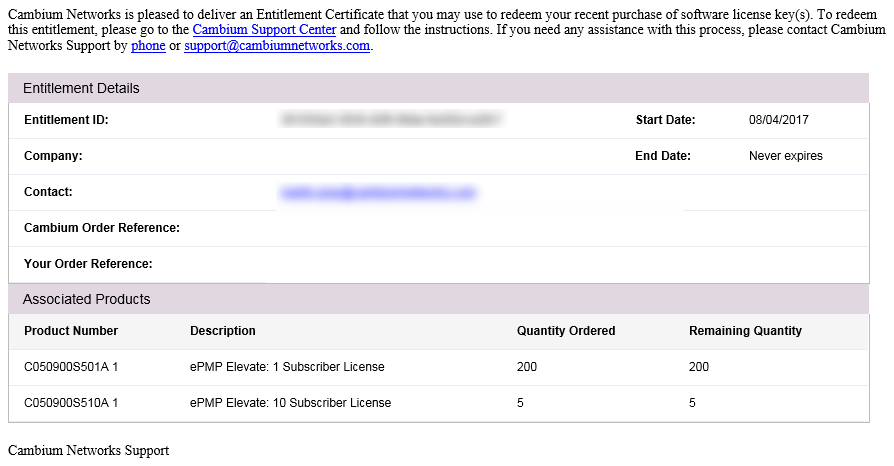Select product number C050900S501A 1
Screen dimensions: 894x466
[x=71, y=367]
